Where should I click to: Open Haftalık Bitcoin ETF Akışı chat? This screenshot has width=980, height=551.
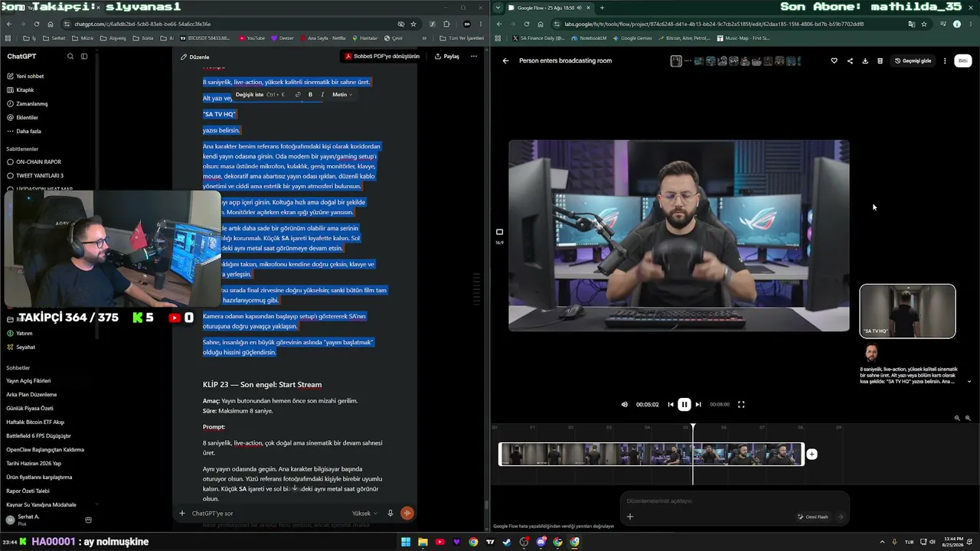click(35, 422)
